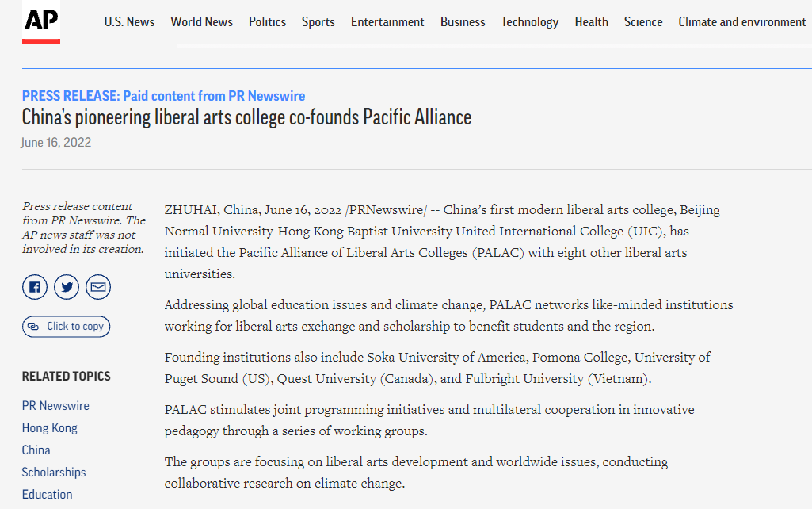812x509 pixels.
Task: Open the Entertainment section
Action: click(x=387, y=22)
